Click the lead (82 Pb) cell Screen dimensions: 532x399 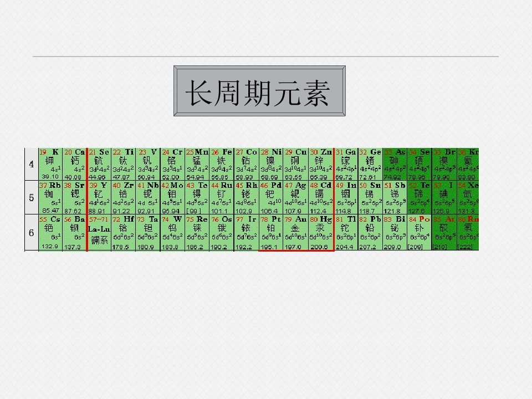[x=371, y=233]
